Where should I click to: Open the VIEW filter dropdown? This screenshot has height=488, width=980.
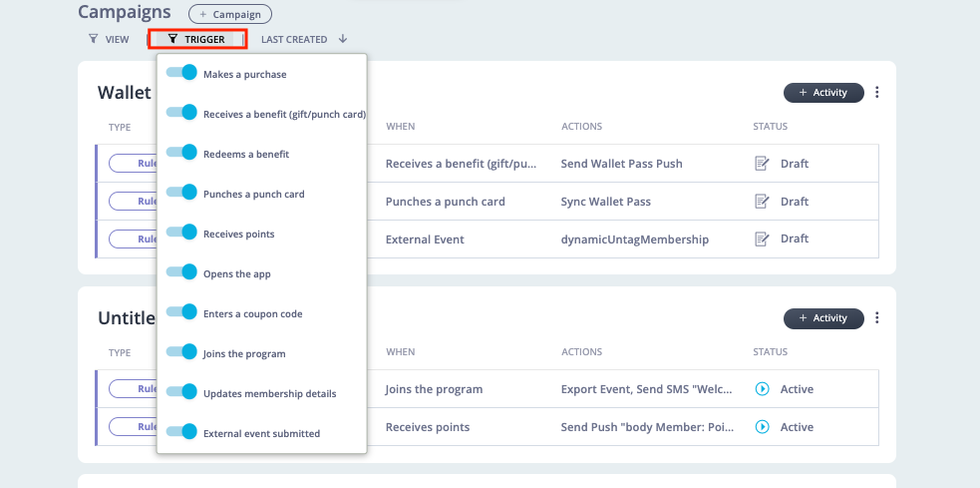pos(110,39)
